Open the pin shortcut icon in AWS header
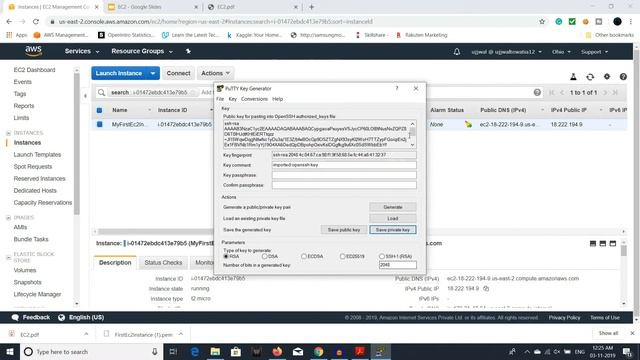Screen dimensions: 640x360 (188, 51)
